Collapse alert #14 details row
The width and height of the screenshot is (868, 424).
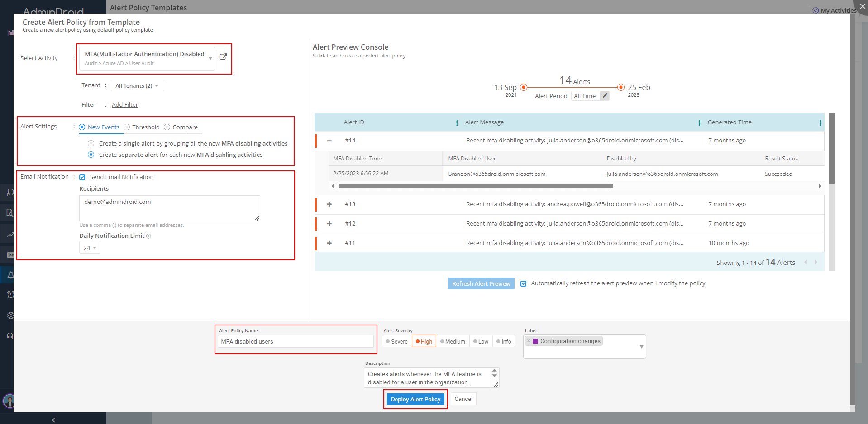click(x=329, y=141)
